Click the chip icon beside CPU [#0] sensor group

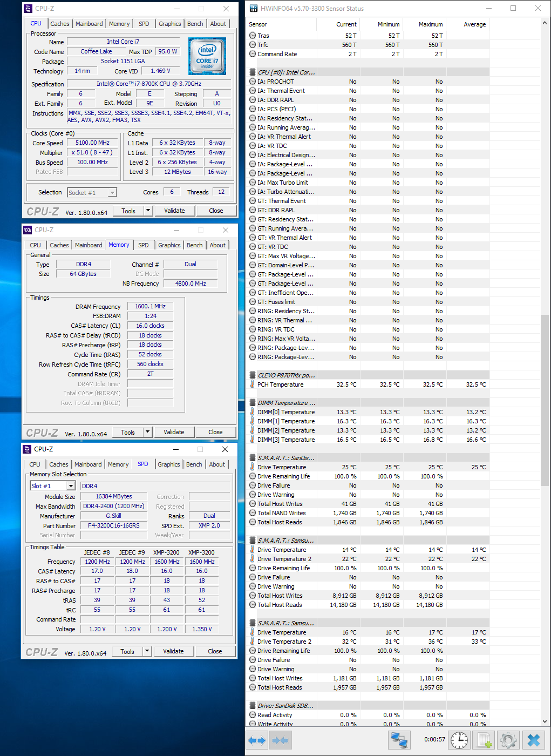[252, 72]
